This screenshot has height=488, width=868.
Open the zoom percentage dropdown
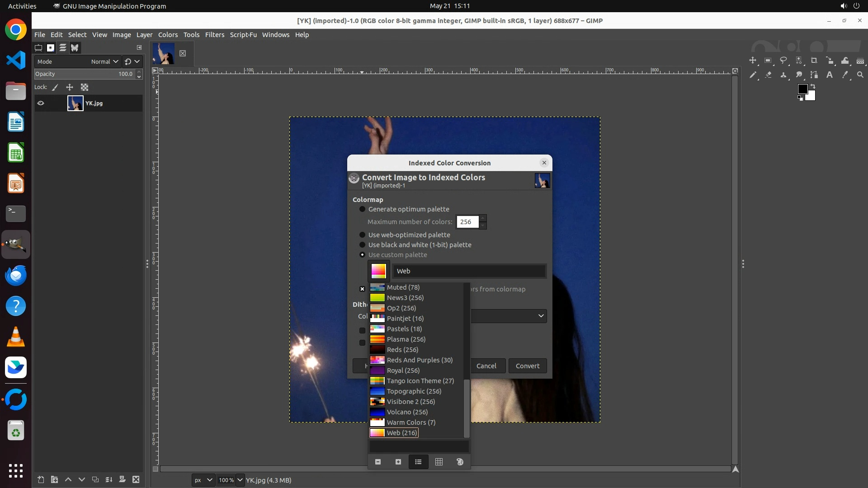pos(240,480)
